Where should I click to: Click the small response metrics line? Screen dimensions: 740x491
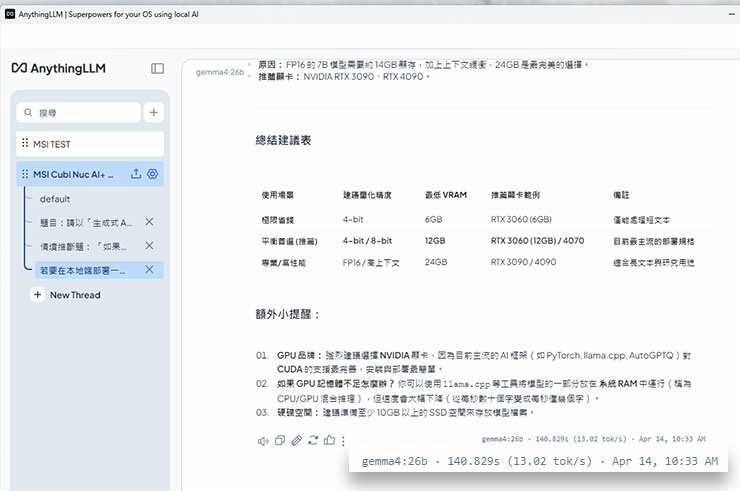[x=594, y=439]
